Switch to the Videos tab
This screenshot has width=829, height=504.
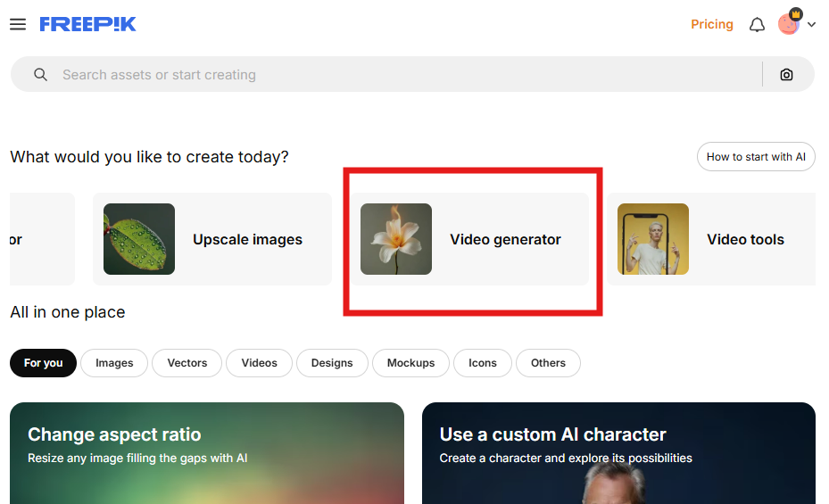259,363
